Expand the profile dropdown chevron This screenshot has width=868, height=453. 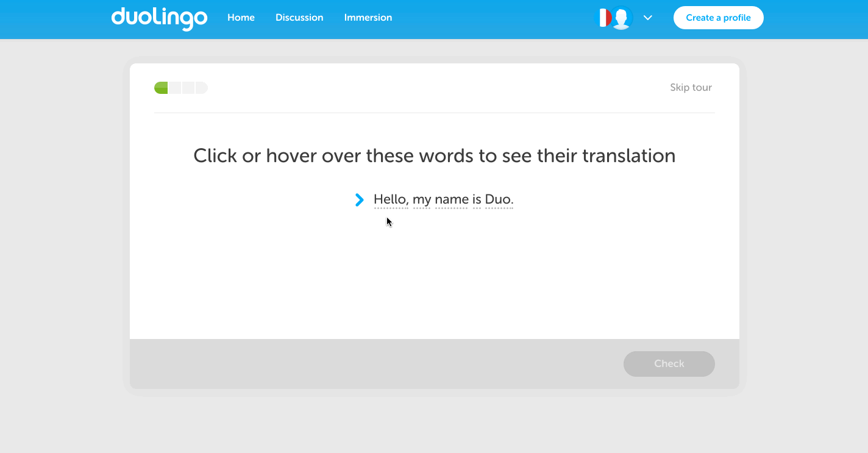click(648, 18)
